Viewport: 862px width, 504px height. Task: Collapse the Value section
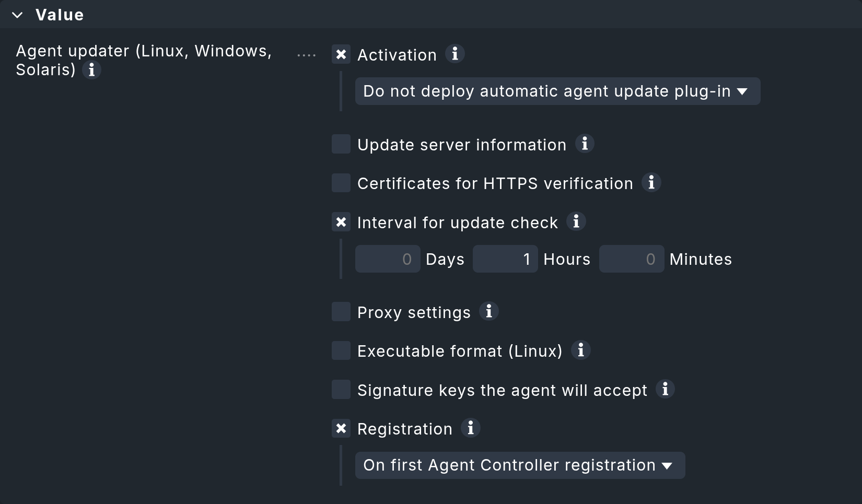[17, 15]
